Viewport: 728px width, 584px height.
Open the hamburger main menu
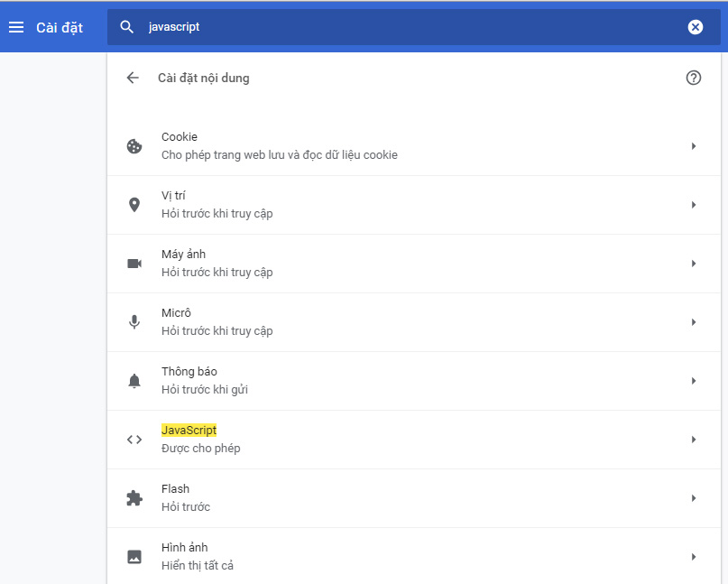click(16, 27)
